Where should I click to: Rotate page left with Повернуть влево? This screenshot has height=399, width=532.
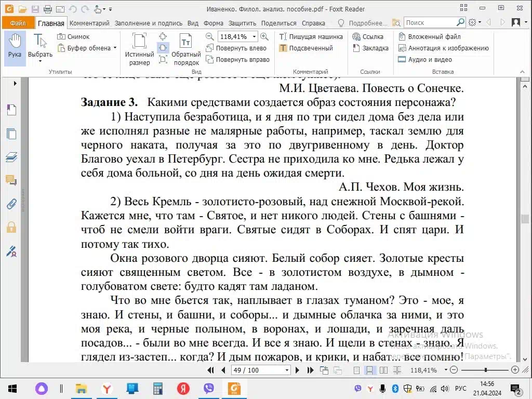click(237, 48)
